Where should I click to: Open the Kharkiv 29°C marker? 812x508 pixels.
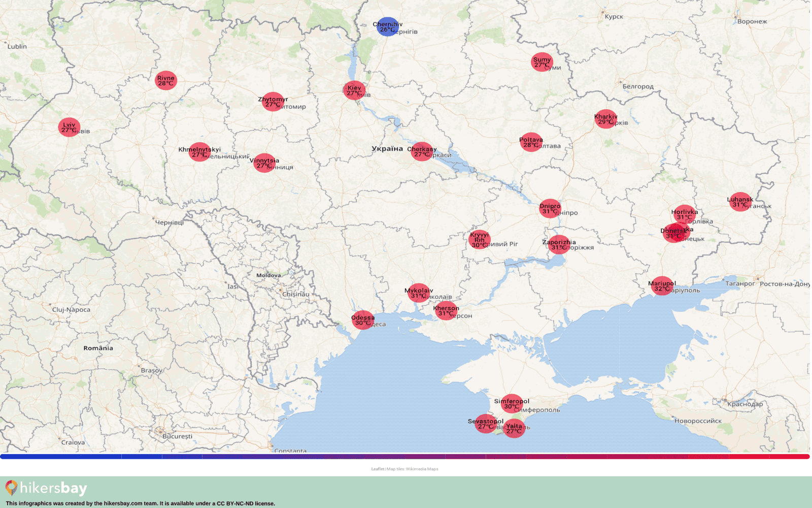coord(605,119)
